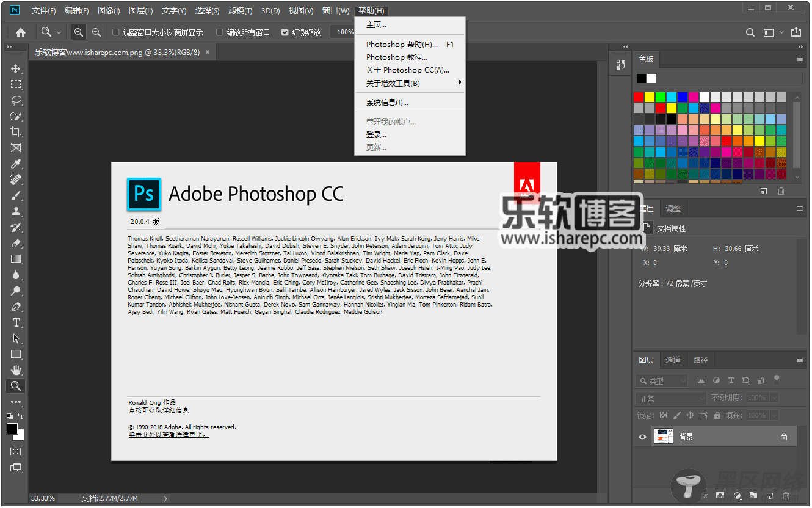Viewport: 812px width, 508px height.
Task: Enable zoom all windows checkbox
Action: (x=220, y=32)
